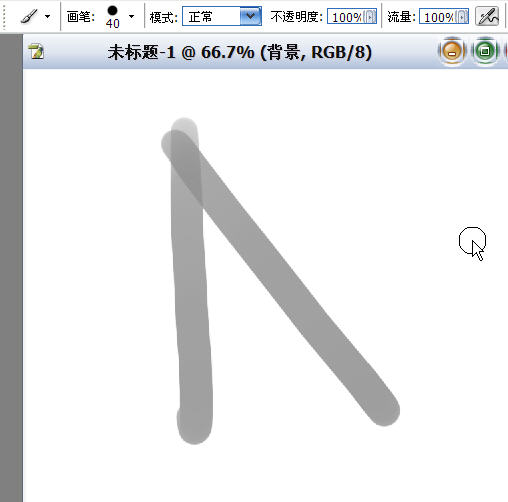Image resolution: width=508 pixels, height=502 pixels.
Task: Expand the tool preset arrow beside brush icon
Action: (48, 16)
